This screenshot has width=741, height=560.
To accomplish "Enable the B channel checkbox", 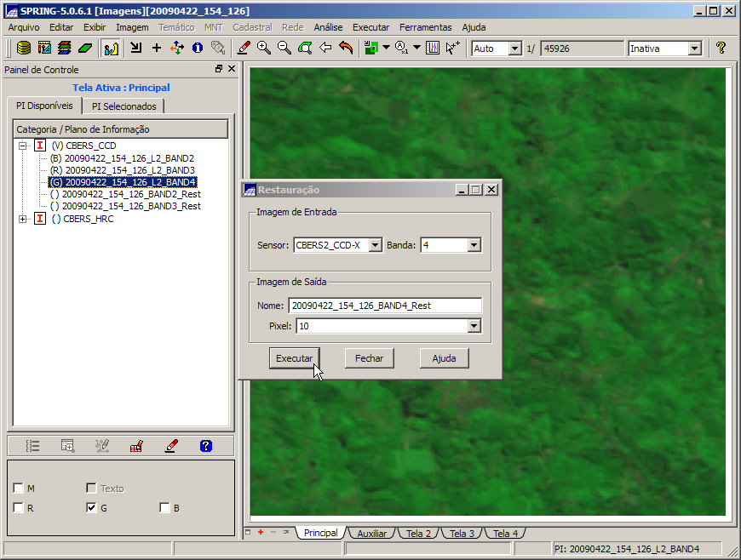I will coord(164,508).
